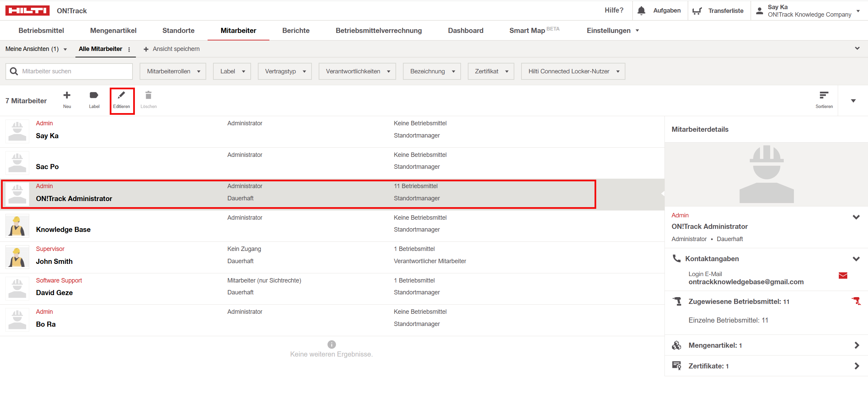
Task: Select the Sac Po employee row
Action: 332,163
